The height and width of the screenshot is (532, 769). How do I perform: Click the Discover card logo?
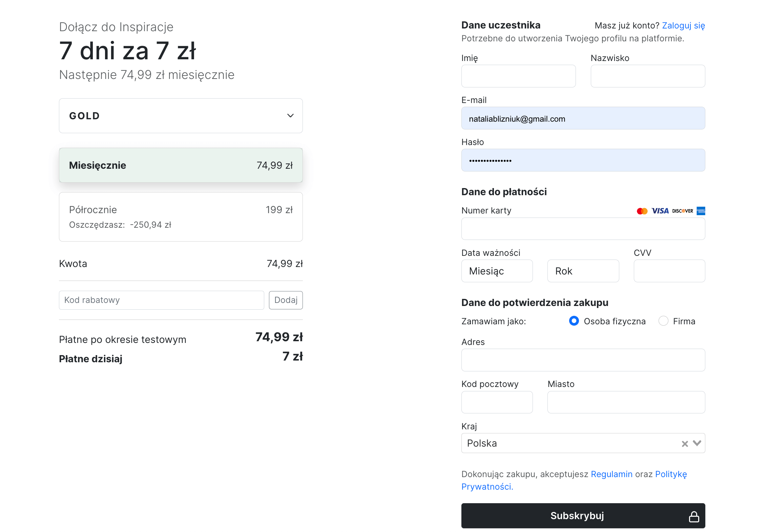click(682, 211)
